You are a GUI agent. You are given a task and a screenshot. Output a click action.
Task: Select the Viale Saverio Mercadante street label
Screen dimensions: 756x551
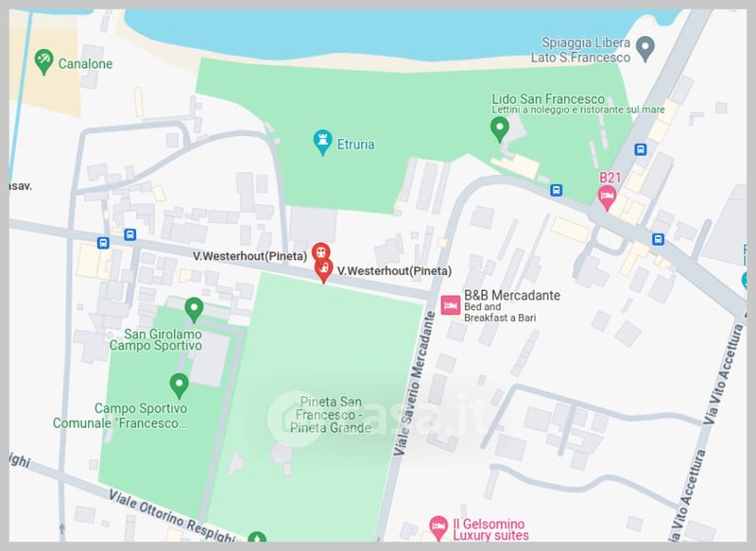[415, 384]
